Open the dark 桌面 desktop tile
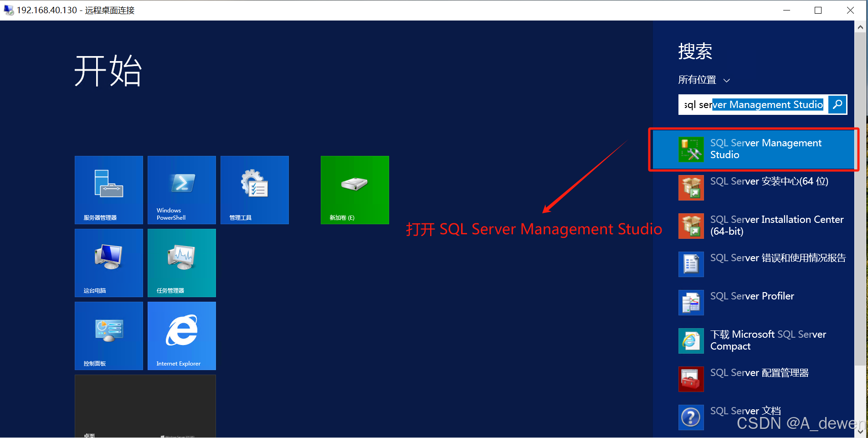Viewport: 868px width, 438px height. [145, 406]
